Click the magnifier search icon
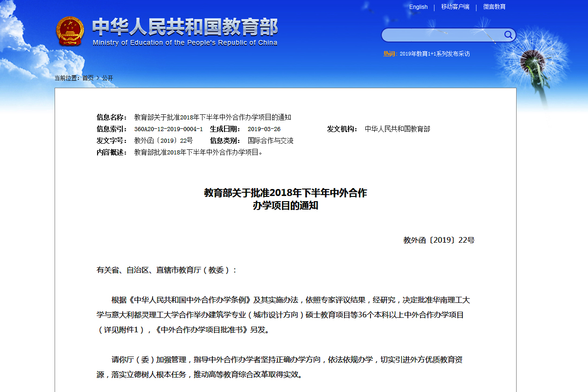588x392 pixels. [508, 35]
